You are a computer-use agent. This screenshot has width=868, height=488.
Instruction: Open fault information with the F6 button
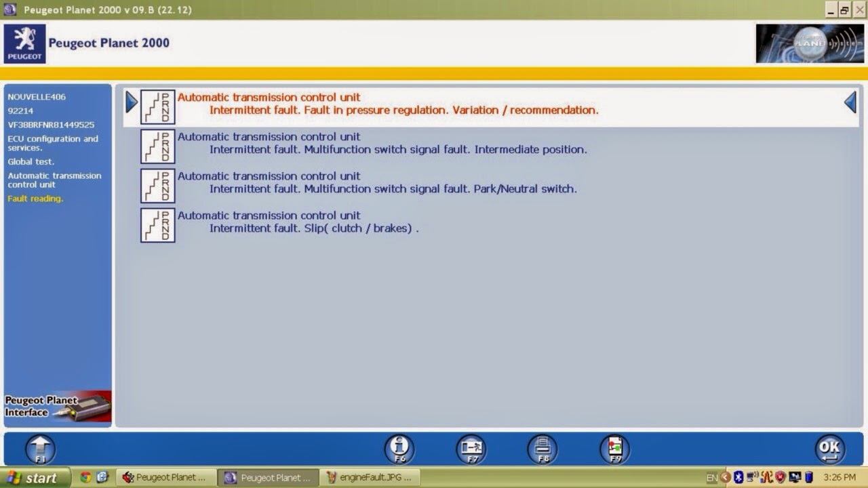[x=399, y=449]
